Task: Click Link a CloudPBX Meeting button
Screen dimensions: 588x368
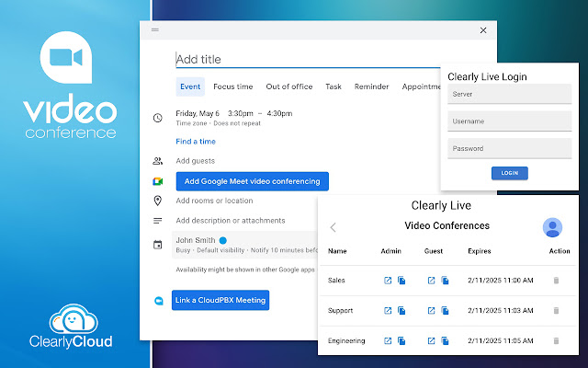Action: (220, 300)
